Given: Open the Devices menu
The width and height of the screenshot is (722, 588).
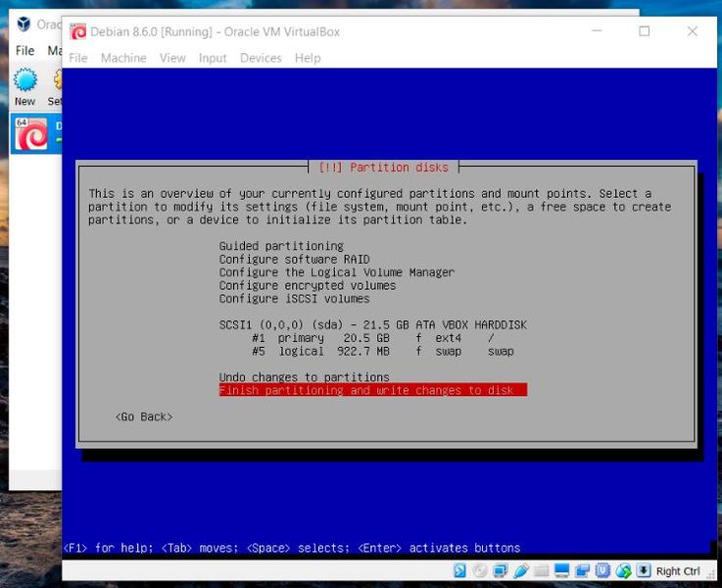Looking at the screenshot, I should [x=261, y=58].
